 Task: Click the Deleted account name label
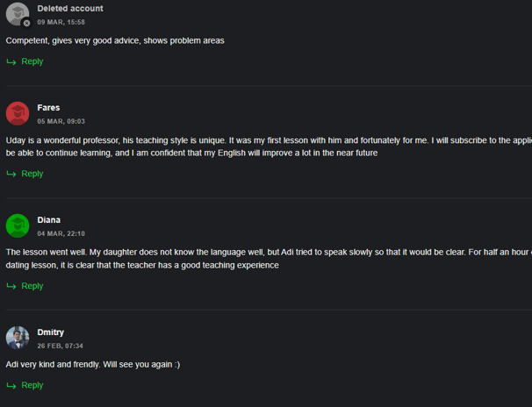click(70, 9)
